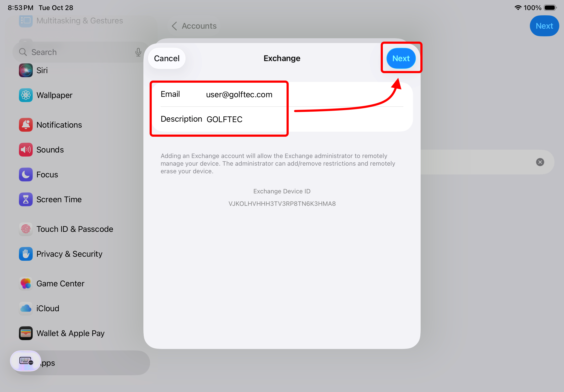Tap Touch ID & Passcode fingerprint icon
This screenshot has width=564, height=392.
click(26, 229)
